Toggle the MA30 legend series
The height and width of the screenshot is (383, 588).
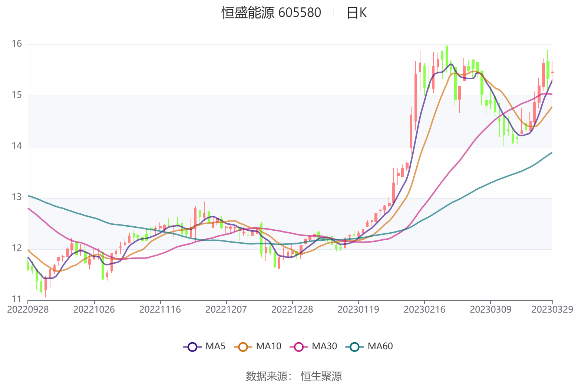point(314,347)
